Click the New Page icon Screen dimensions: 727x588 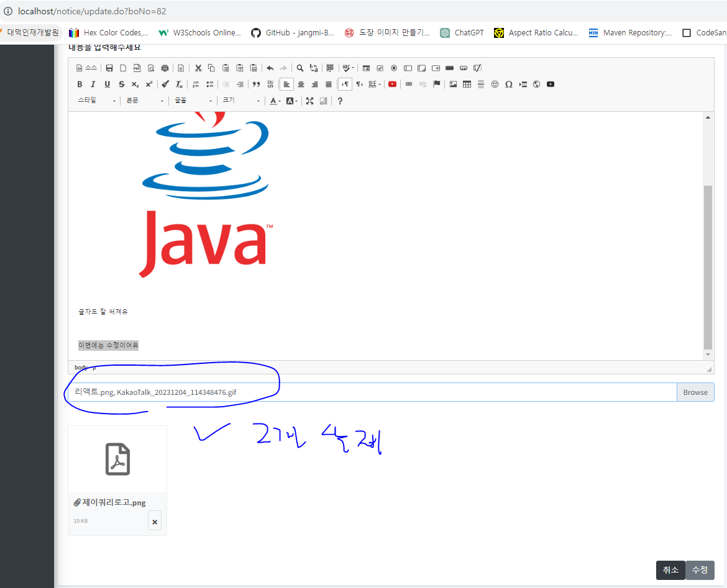pos(123,68)
